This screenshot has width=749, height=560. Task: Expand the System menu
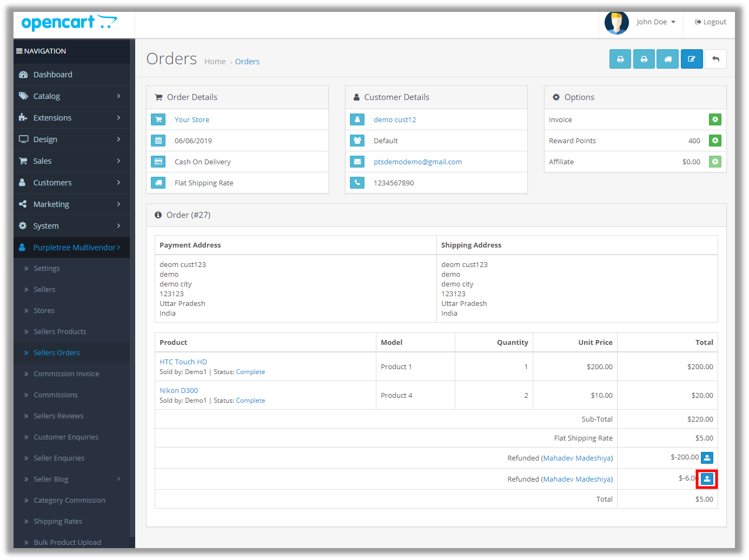point(71,226)
